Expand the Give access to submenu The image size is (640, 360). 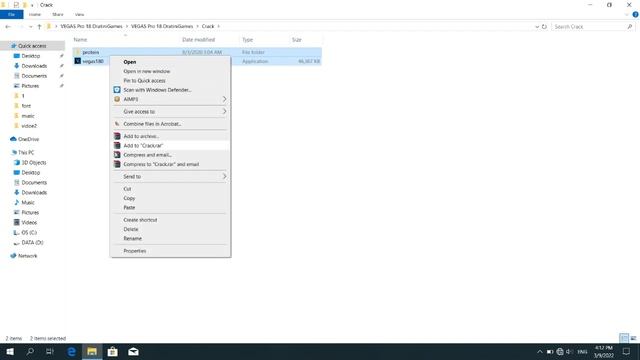coord(170,111)
